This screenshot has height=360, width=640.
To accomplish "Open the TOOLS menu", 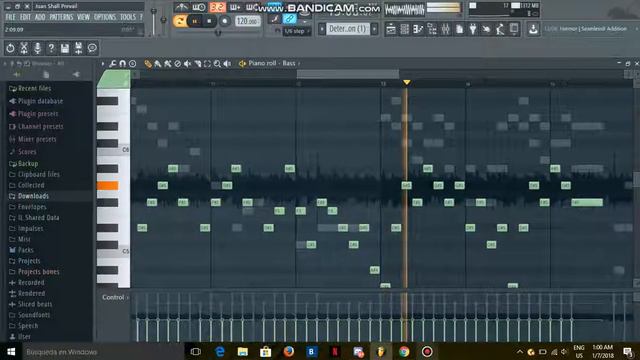I will click(x=128, y=17).
